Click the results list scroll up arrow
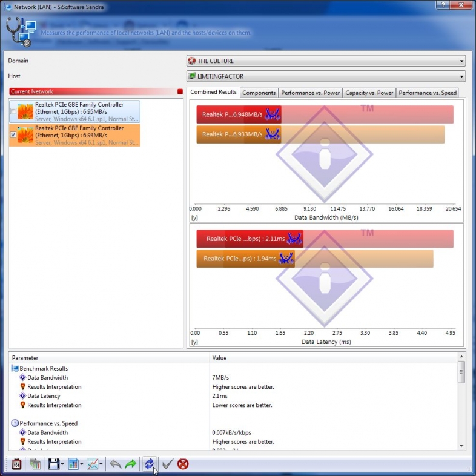This screenshot has width=476, height=476. (x=461, y=356)
